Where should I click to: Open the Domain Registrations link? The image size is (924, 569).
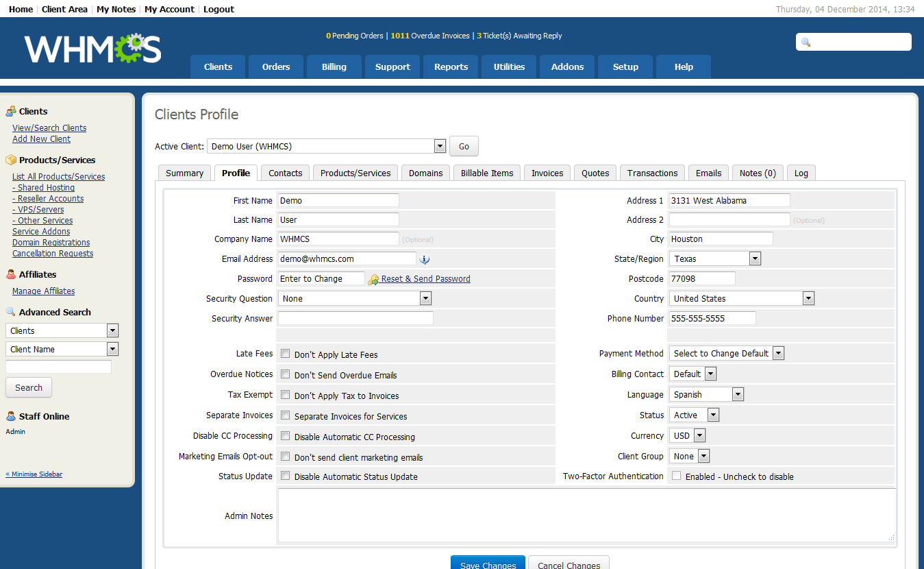coord(51,242)
